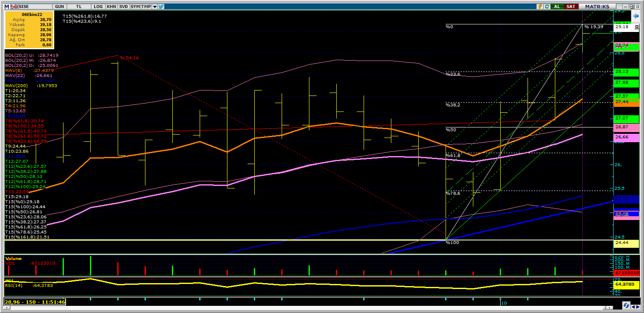The width and height of the screenshot is (644, 313).
Task: Click the orange lightning bolt icon
Action: coord(540,6)
